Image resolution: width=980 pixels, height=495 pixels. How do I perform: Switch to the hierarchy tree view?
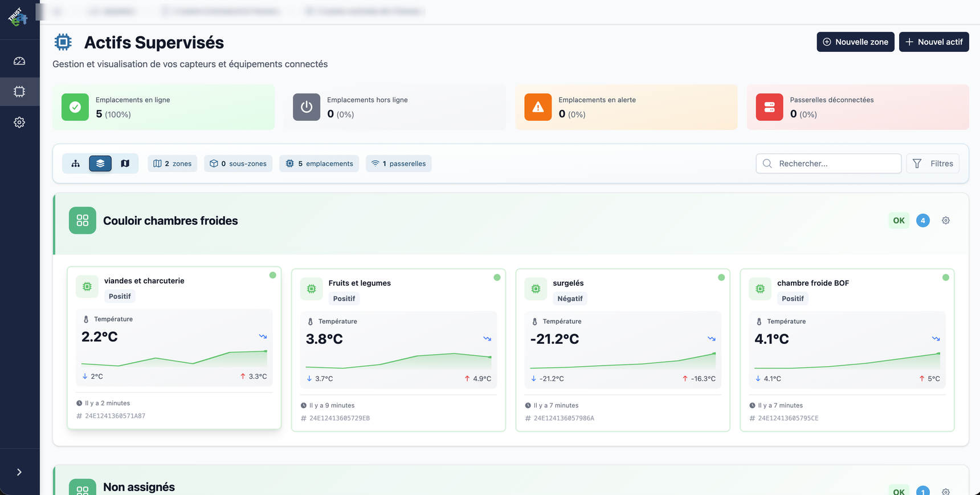pos(76,164)
